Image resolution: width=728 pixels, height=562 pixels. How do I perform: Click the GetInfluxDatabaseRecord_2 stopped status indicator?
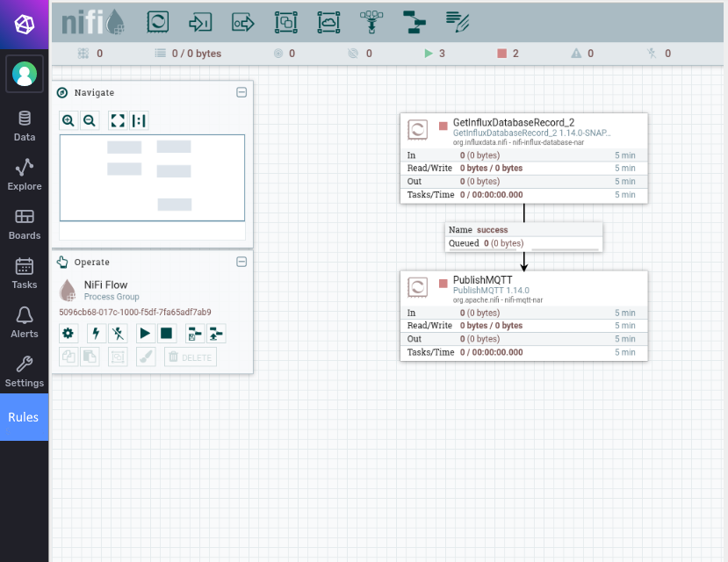[x=443, y=126]
